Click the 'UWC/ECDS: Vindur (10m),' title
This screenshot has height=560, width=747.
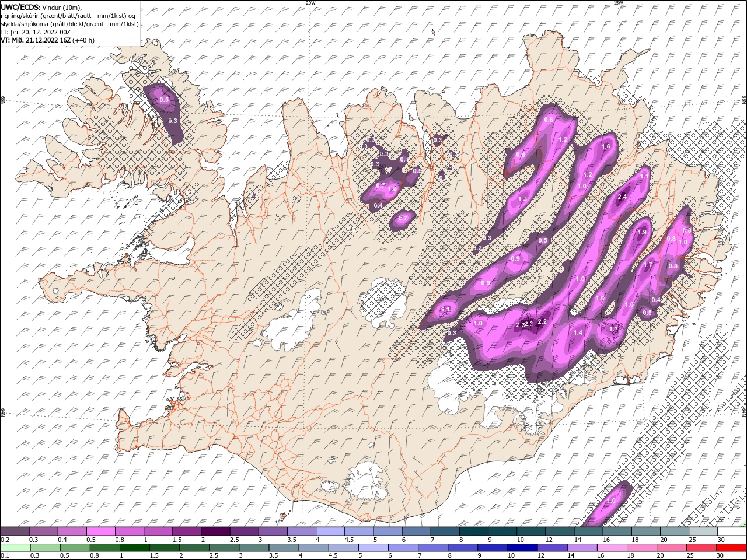(41, 7)
